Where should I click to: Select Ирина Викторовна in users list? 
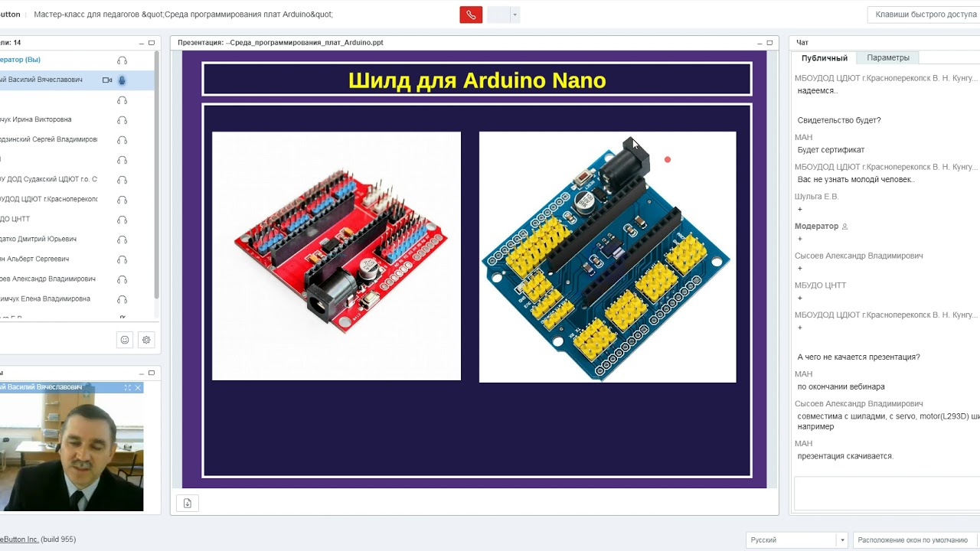77,120
